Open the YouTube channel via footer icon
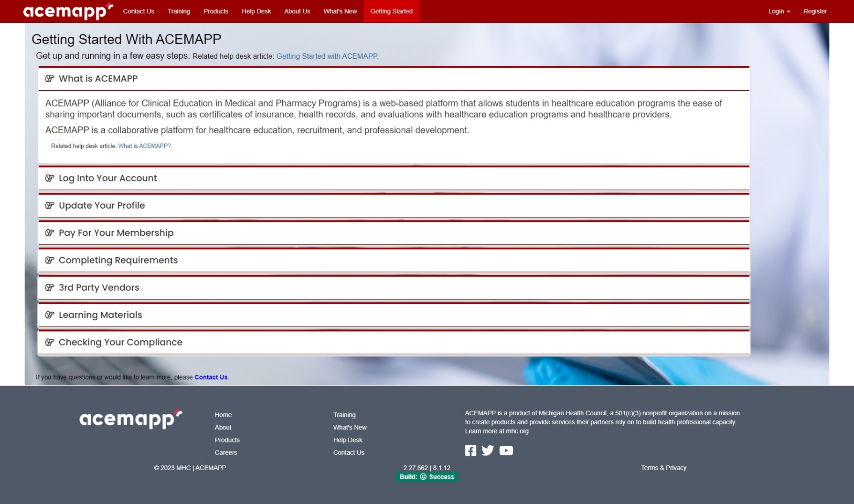The width and height of the screenshot is (854, 504). tap(506, 451)
